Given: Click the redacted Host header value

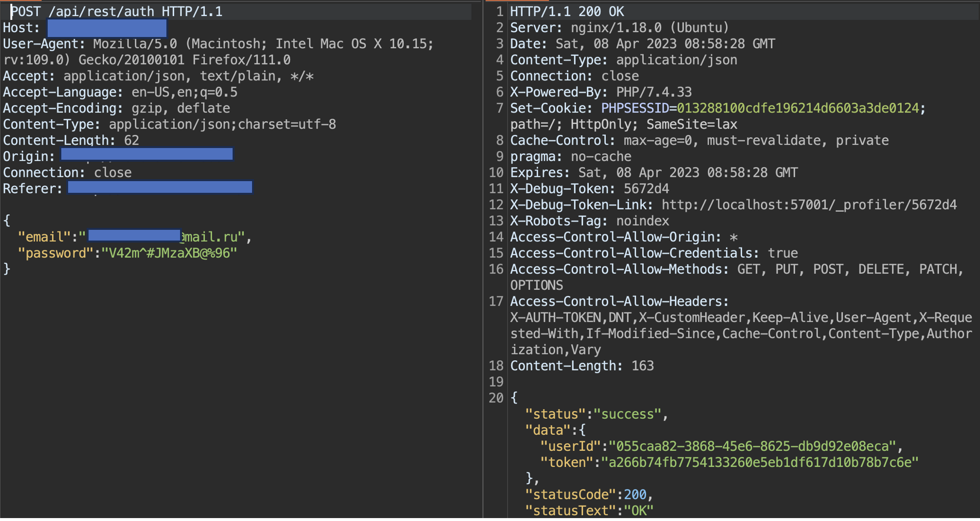Looking at the screenshot, I should pos(107,28).
